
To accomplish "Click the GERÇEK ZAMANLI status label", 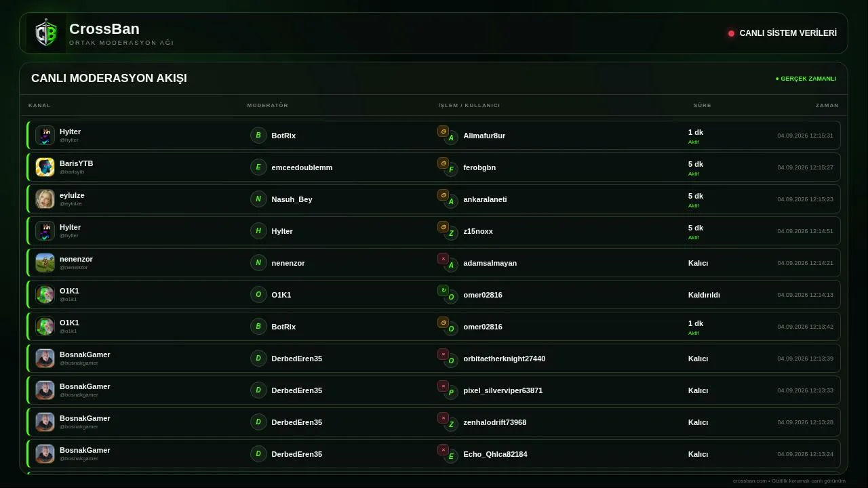I will 806,79.
